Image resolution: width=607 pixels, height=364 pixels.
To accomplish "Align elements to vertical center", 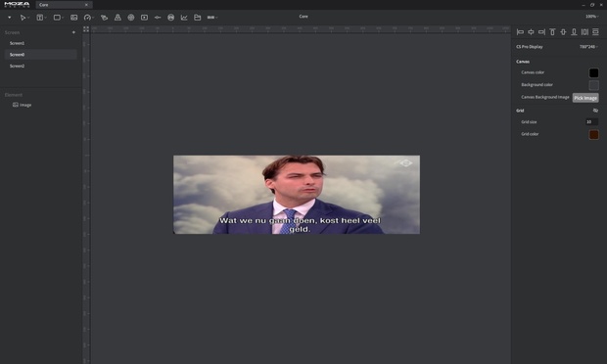I will click(563, 32).
